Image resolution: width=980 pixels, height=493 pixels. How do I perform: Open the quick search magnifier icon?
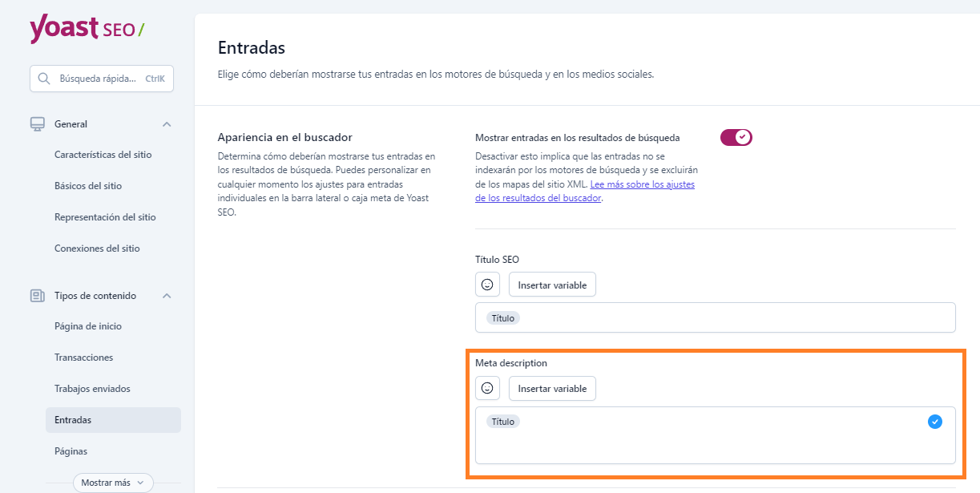(x=44, y=78)
